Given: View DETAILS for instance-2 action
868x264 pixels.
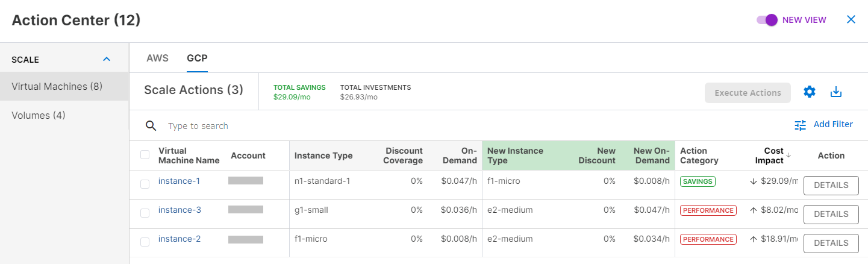Looking at the screenshot, I should (831, 243).
